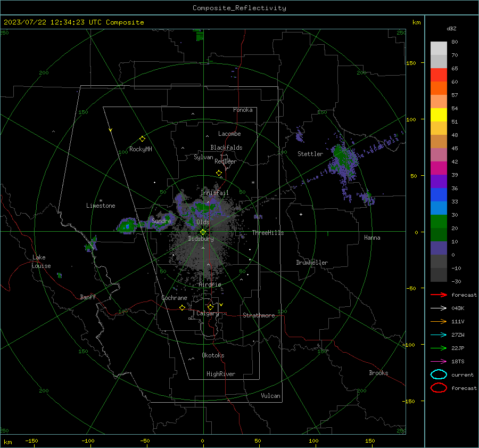Click the red forecast arrow in legend
This screenshot has height=448, width=479.
[439, 295]
